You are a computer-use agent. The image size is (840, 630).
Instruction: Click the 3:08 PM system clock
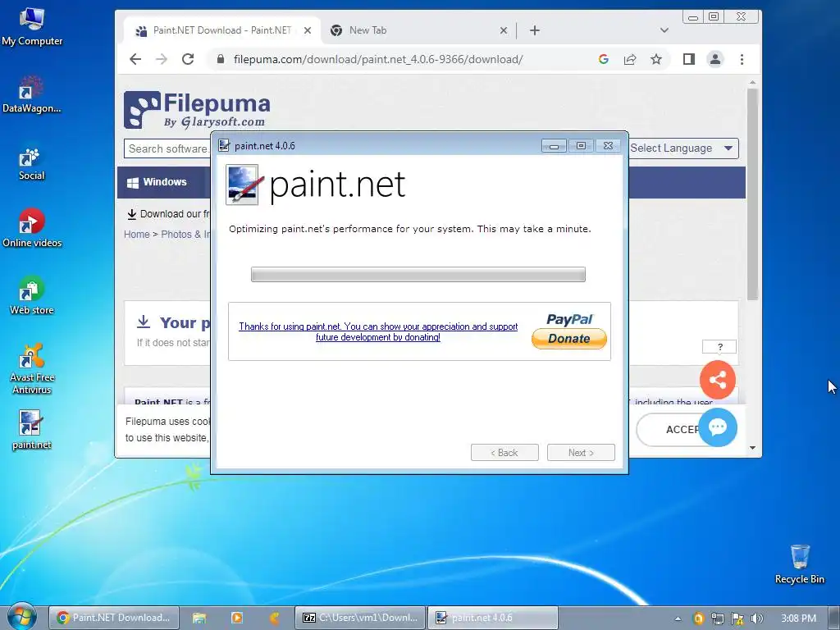[798, 619]
